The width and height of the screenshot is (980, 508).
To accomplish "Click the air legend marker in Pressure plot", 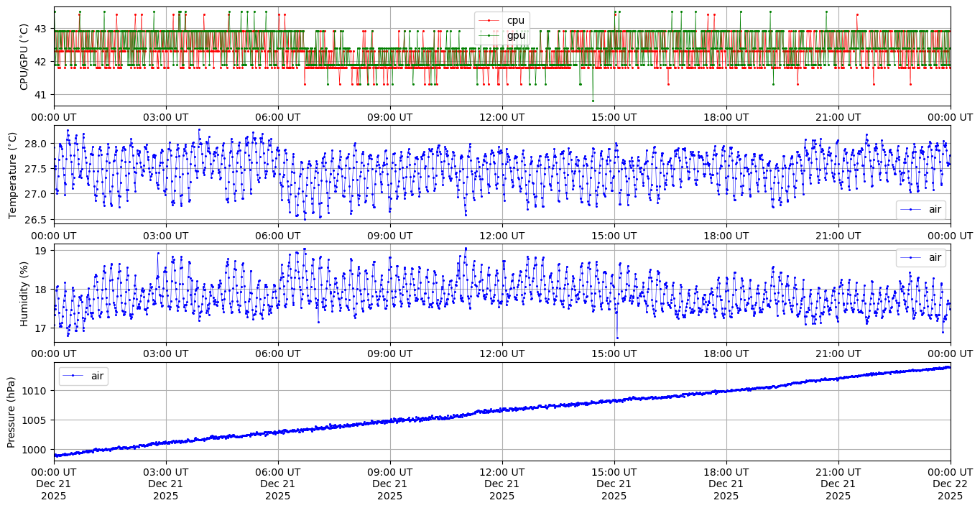I will 74,376.
